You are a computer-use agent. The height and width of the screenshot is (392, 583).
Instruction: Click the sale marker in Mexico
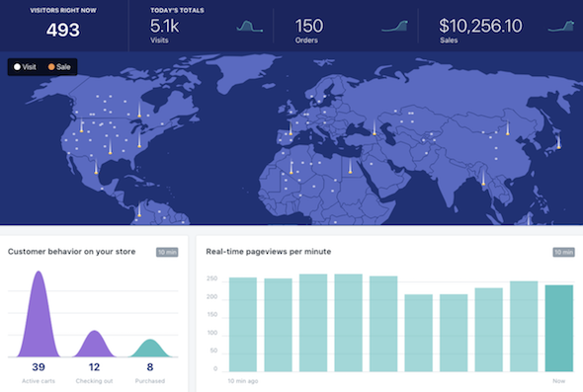coord(96,167)
